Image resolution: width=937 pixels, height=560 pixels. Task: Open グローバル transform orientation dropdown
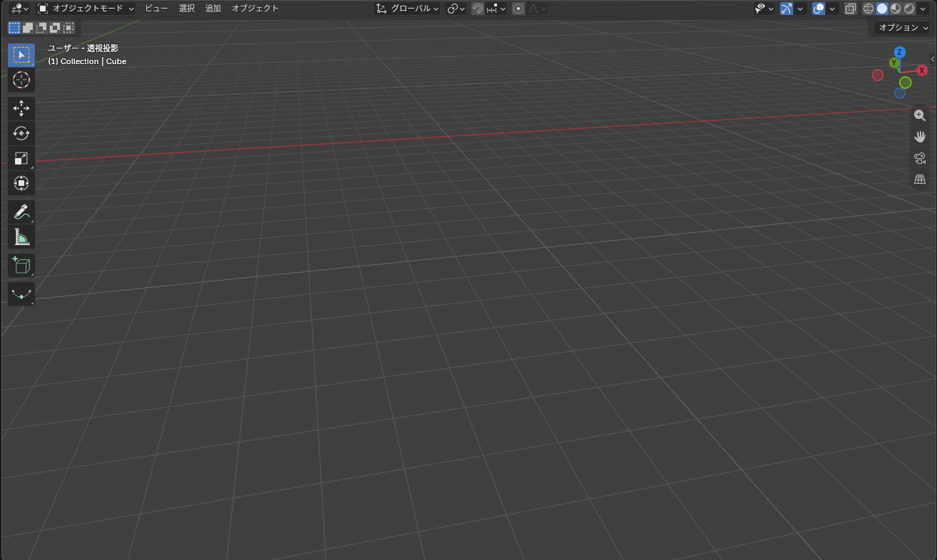point(407,9)
